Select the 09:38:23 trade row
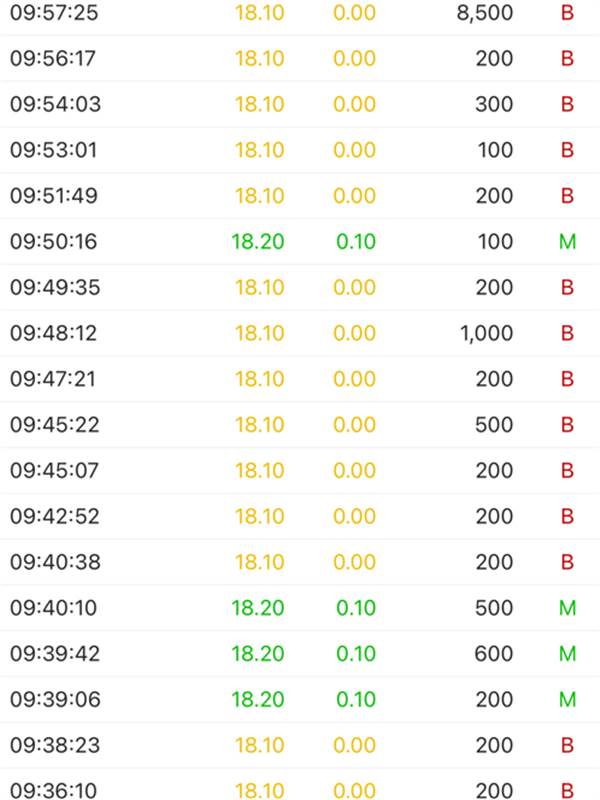 (55, 746)
